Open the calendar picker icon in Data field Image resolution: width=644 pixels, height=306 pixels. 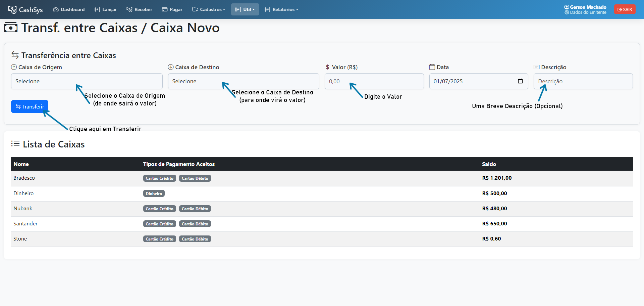coord(520,81)
